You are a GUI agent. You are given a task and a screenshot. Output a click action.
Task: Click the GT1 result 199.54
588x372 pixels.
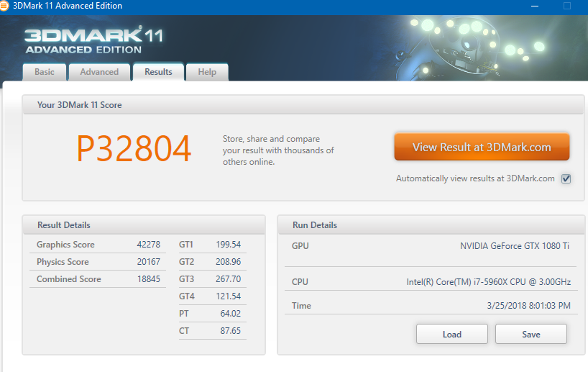click(228, 245)
